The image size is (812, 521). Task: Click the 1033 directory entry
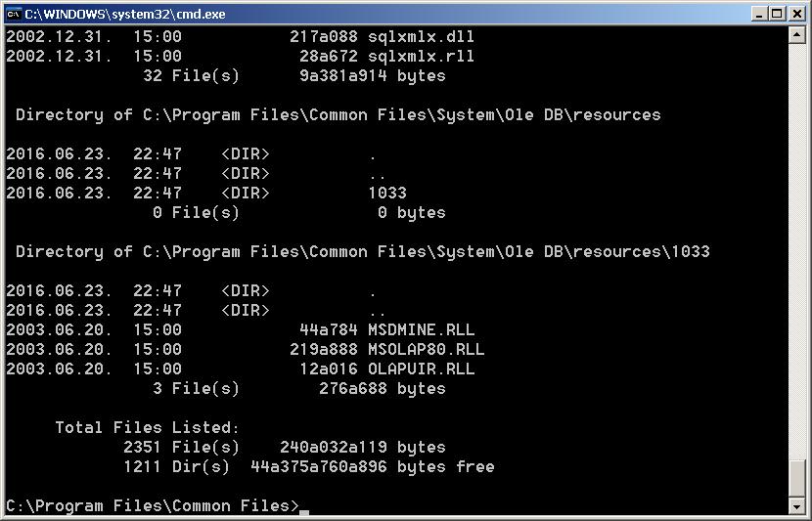[x=387, y=193]
